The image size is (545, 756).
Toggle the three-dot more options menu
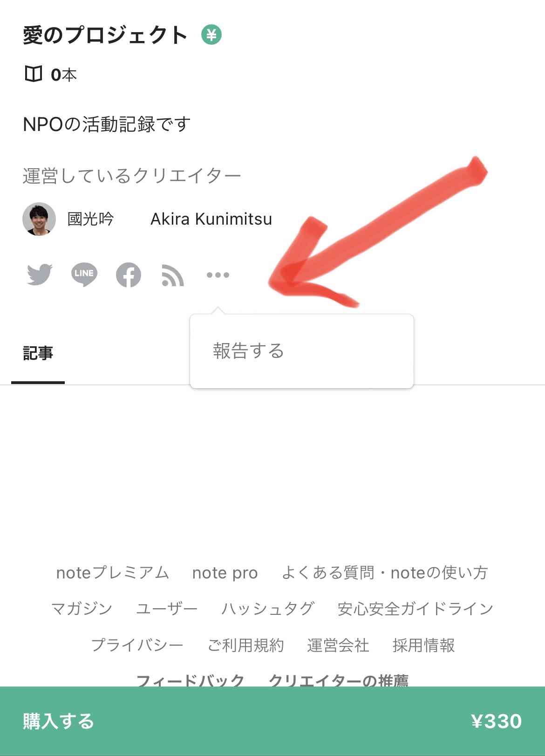coord(218,275)
